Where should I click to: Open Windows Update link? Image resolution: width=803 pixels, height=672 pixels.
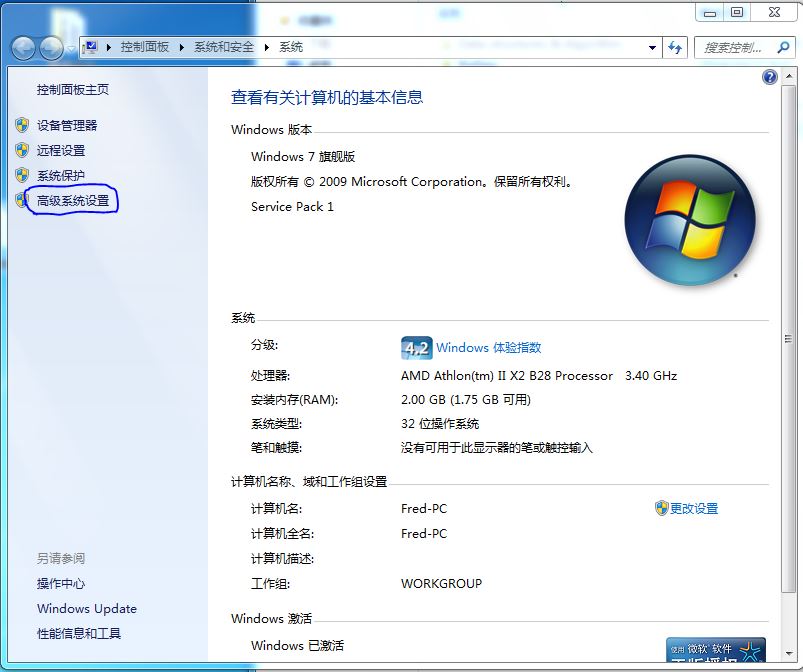(87, 608)
